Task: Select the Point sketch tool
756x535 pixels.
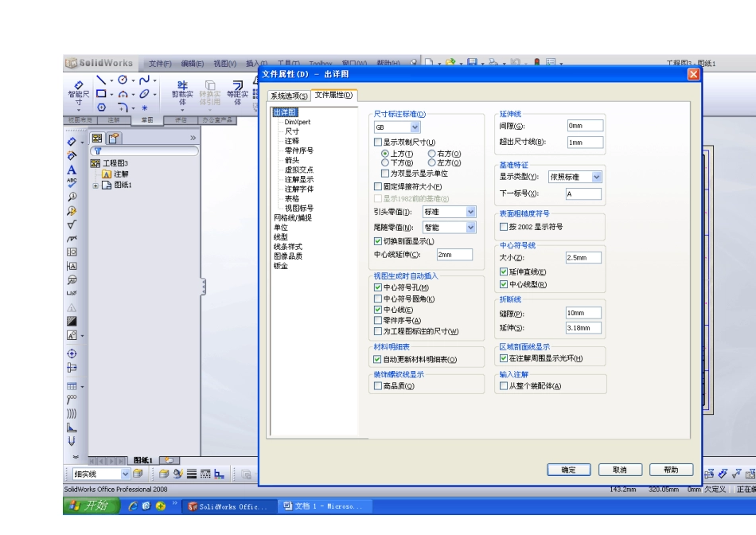Action: click(x=144, y=107)
